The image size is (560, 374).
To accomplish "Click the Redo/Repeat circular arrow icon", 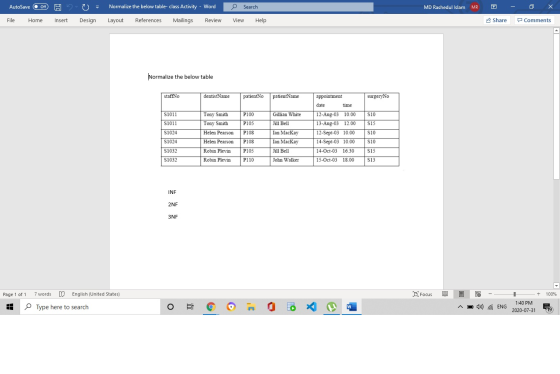I will pos(85,7).
